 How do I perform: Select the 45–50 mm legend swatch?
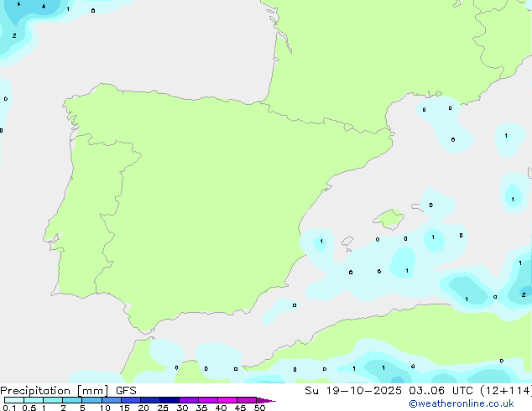tap(247, 400)
